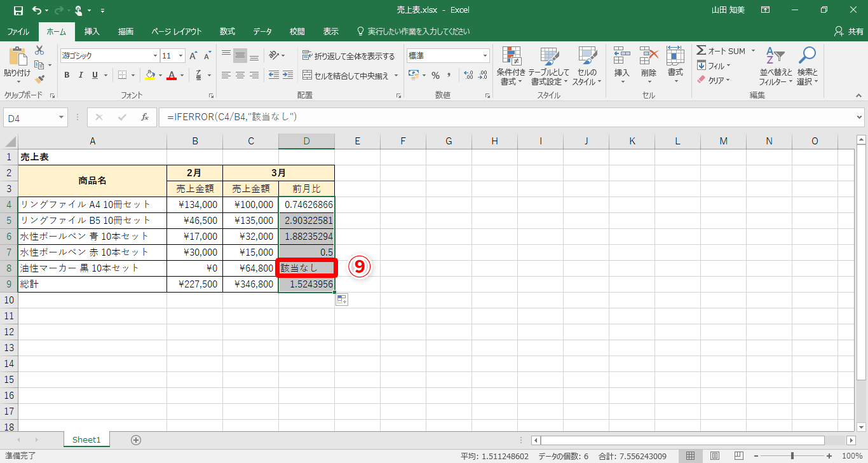This screenshot has width=868, height=463.
Task: Click the Save icon in quick access toolbar
Action: click(18, 10)
